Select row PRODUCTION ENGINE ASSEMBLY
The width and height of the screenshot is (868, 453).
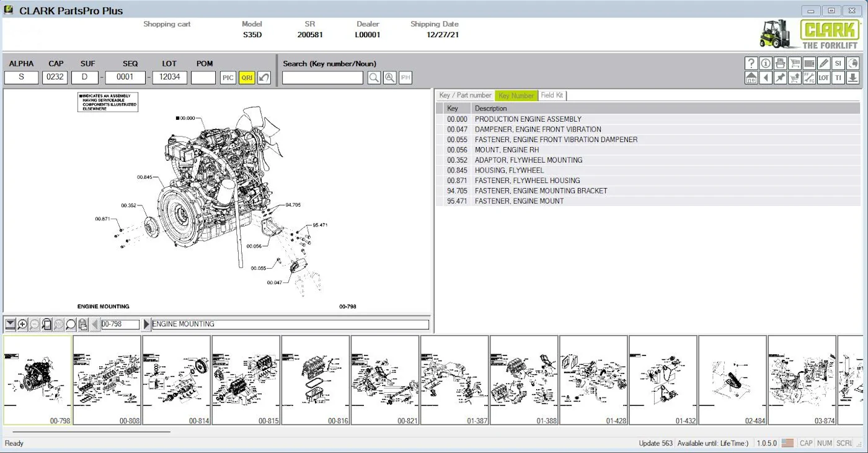tap(648, 119)
